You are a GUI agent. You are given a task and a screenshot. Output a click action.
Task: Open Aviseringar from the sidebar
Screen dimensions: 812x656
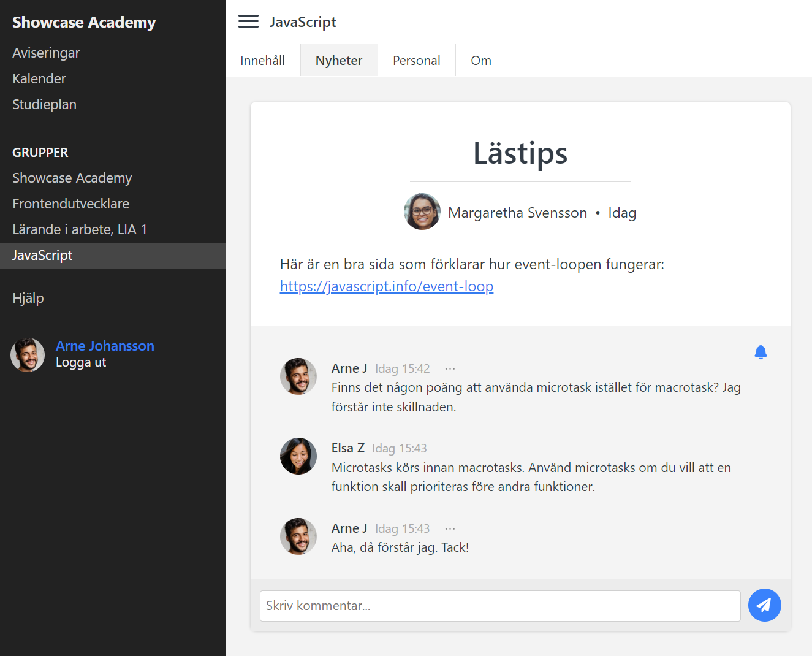46,53
